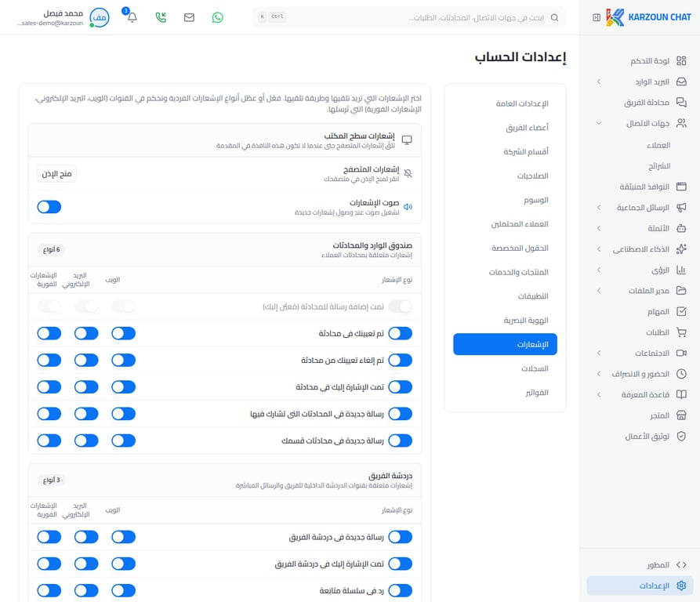Open البريد الوارد inbox icon
Image resolution: width=700 pixels, height=602 pixels.
pyautogui.click(x=681, y=82)
